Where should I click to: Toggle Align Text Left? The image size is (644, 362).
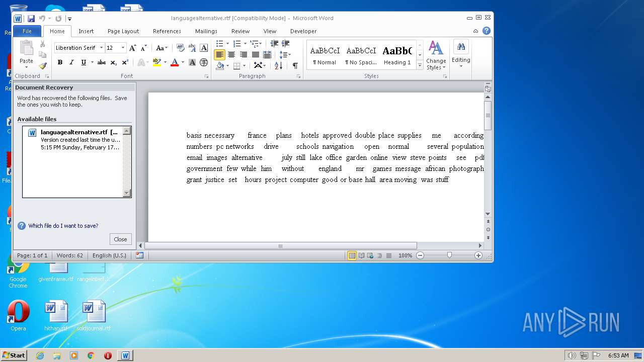pyautogui.click(x=219, y=54)
